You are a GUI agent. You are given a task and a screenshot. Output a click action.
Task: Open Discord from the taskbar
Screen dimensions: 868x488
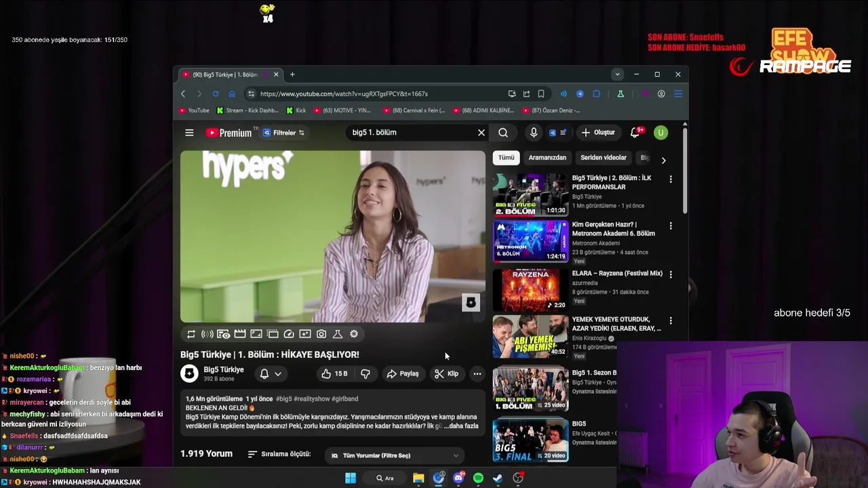(x=458, y=479)
